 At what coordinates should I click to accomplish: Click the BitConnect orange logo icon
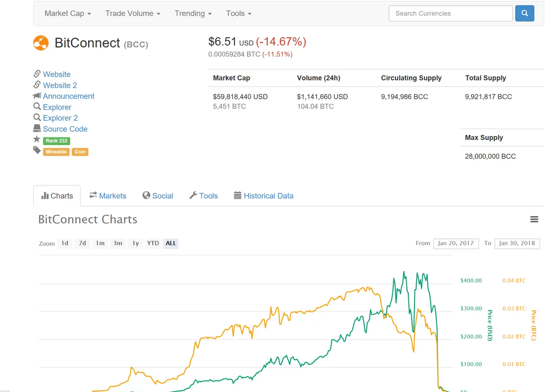41,43
